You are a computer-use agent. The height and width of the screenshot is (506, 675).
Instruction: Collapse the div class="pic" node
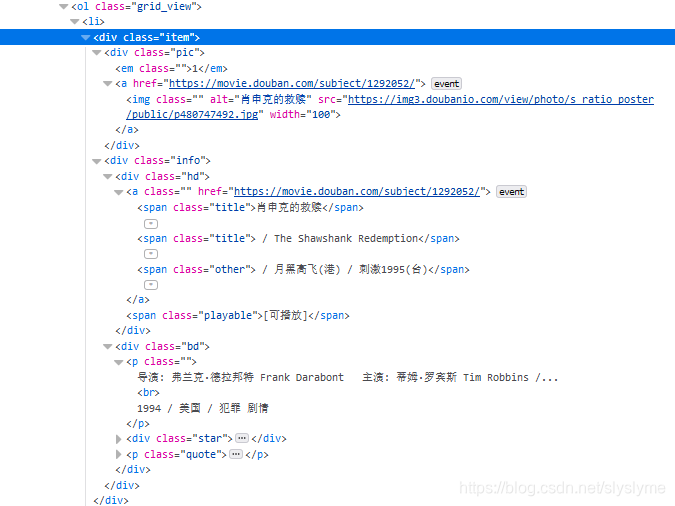pyautogui.click(x=96, y=53)
